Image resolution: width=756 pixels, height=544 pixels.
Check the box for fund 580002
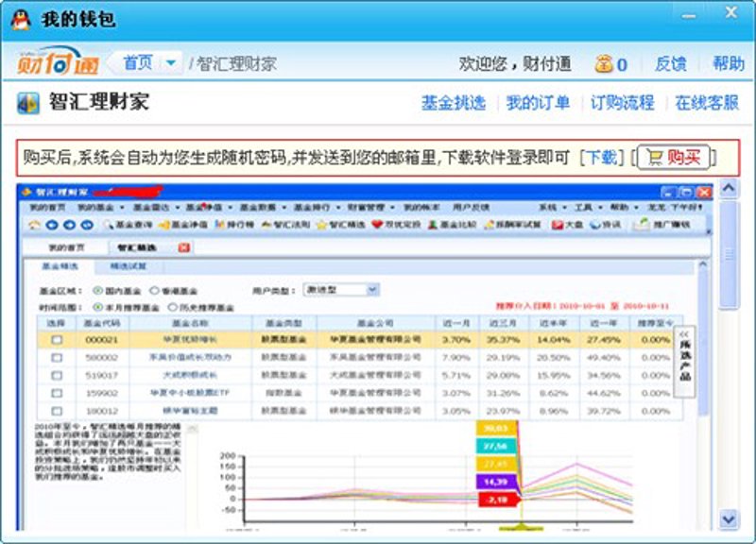(x=57, y=358)
